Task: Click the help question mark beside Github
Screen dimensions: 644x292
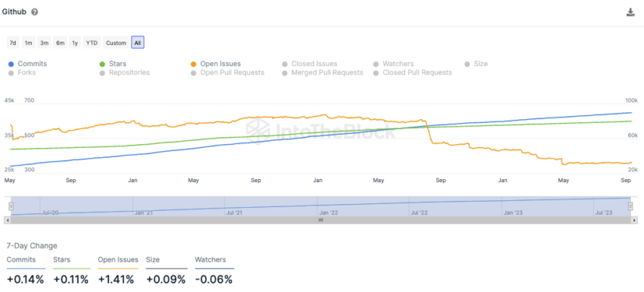Action: coord(35,12)
